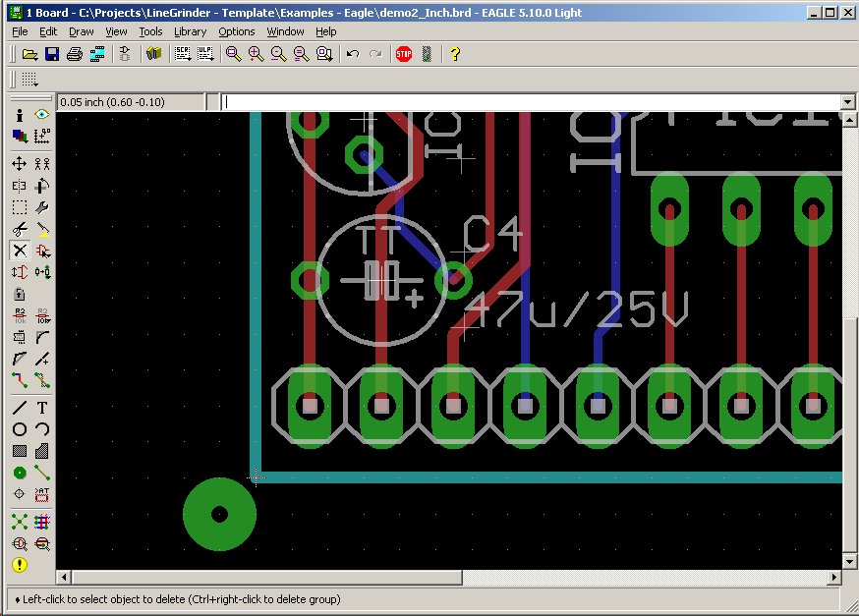Screen dimensions: 859x616
Task: Select the Route tool in left toolbar
Action: 20,380
